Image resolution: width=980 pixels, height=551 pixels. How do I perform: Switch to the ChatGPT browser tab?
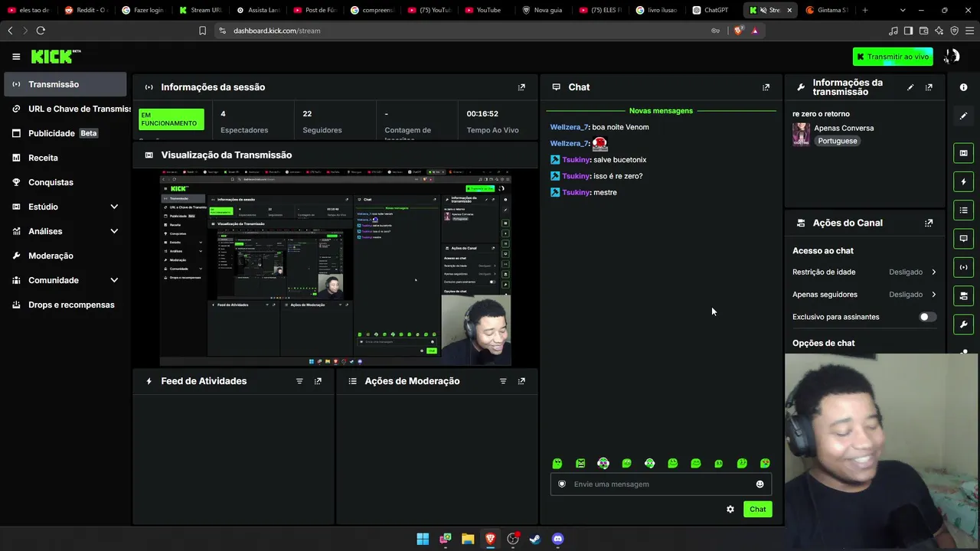pyautogui.click(x=714, y=10)
